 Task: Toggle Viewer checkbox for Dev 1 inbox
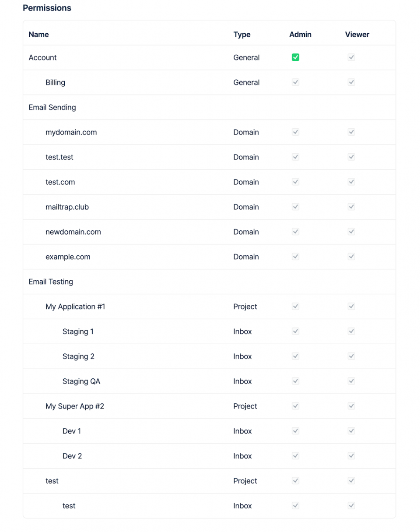(351, 431)
